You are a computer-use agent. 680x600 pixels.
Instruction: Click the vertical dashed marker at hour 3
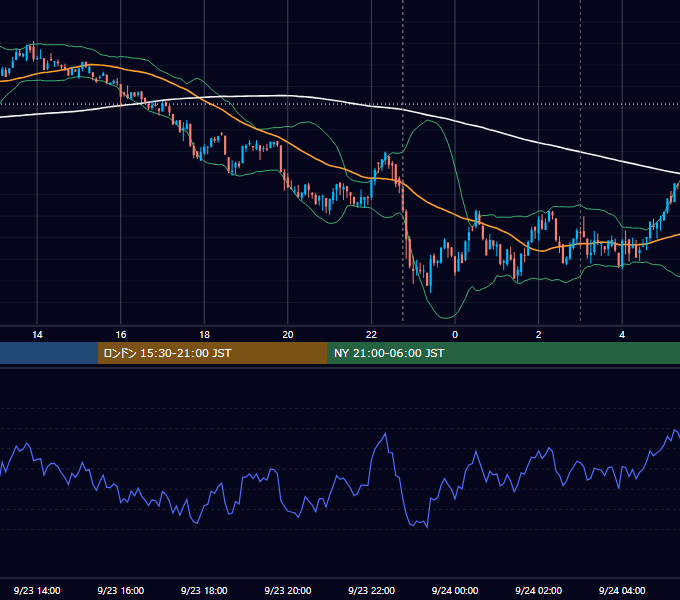click(580, 160)
